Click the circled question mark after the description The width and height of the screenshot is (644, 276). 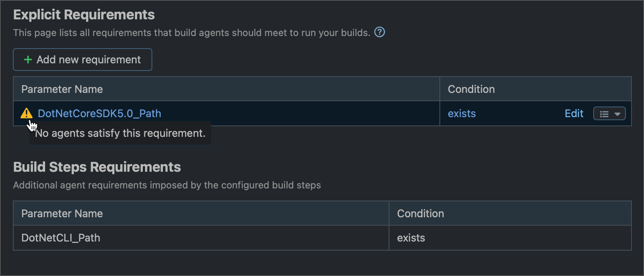coord(379,32)
